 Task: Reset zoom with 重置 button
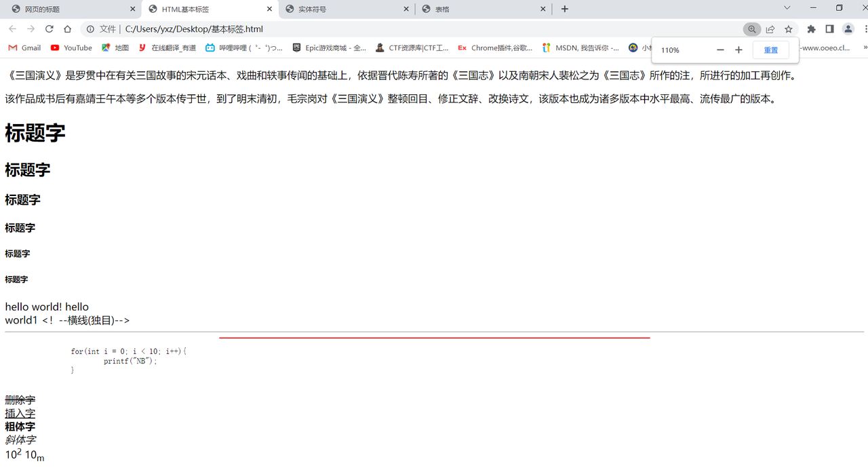(771, 50)
